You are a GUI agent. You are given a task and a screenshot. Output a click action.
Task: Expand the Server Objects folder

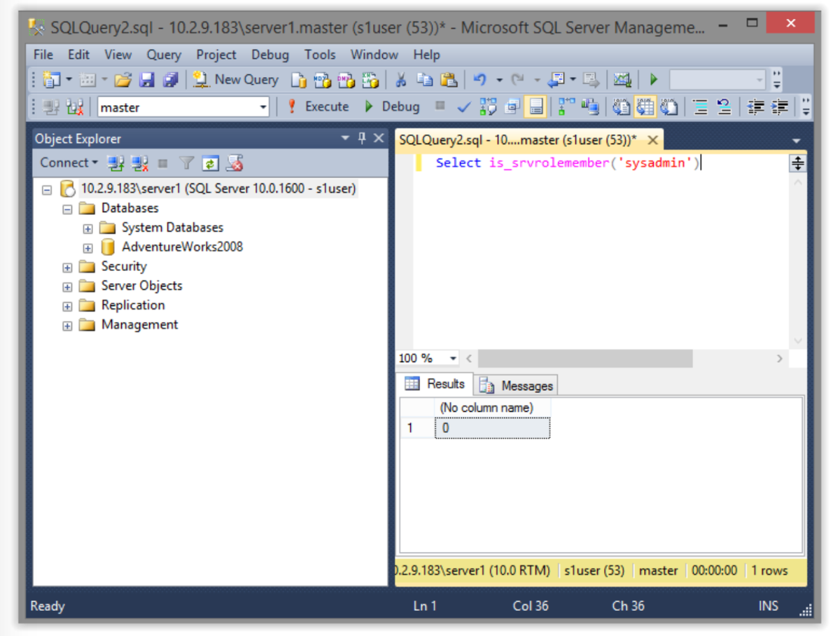click(67, 286)
